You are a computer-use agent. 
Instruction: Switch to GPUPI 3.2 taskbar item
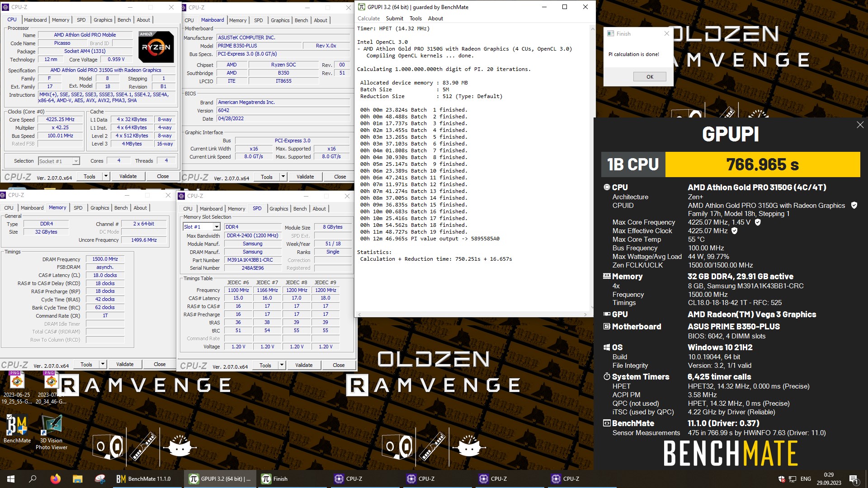pyautogui.click(x=221, y=479)
